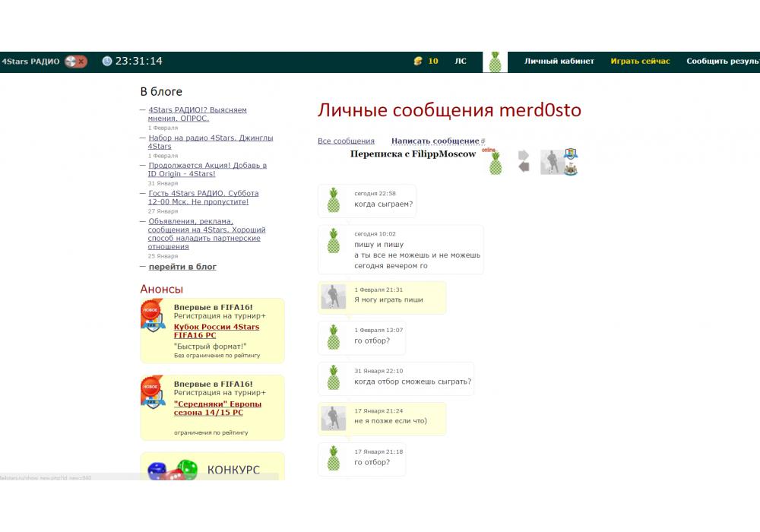Click the right-pointing gray arrow in the conversation header
This screenshot has height=532, width=760.
(524, 155)
